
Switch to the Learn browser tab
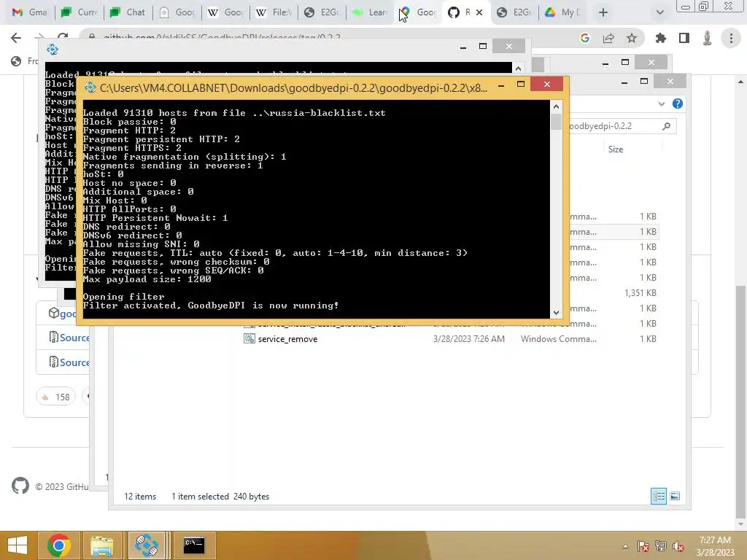[x=370, y=12]
